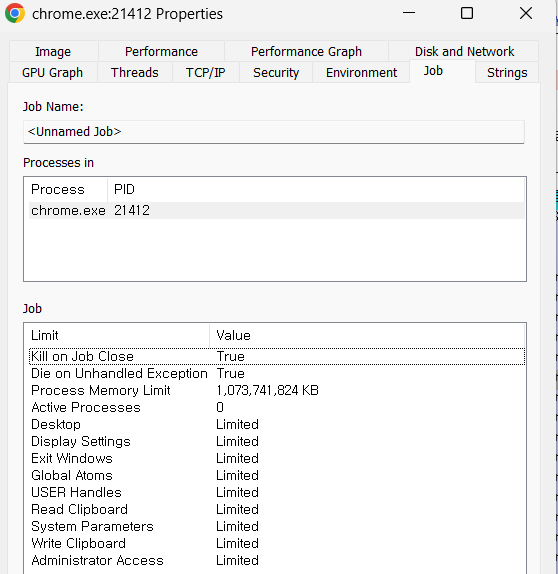Select the Process Memory Limit row
The height and width of the screenshot is (574, 558).
click(276, 390)
